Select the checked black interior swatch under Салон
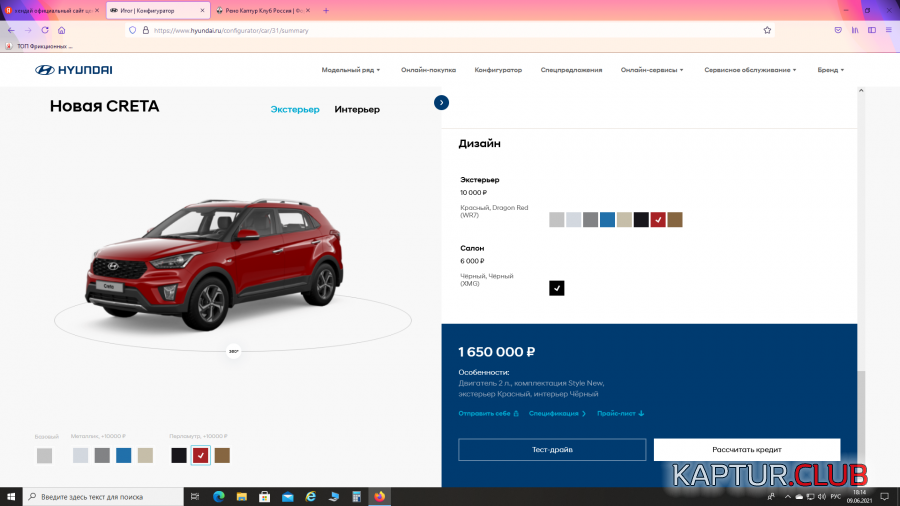The height and width of the screenshot is (506, 900). [x=557, y=288]
